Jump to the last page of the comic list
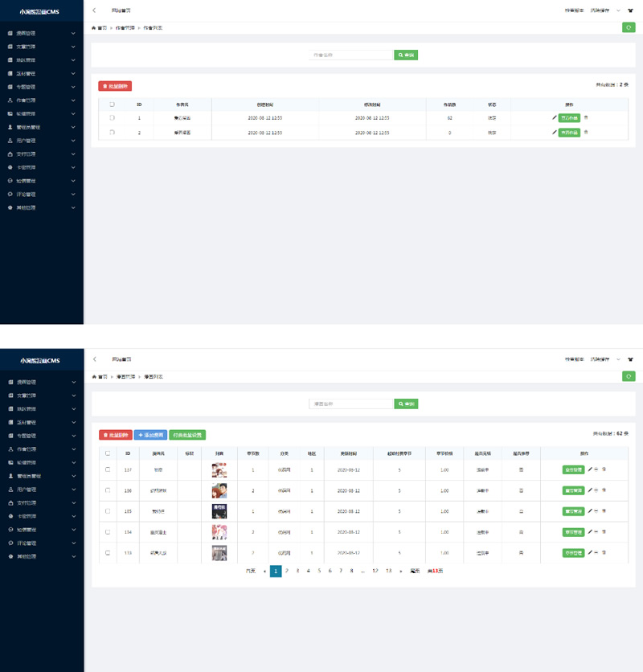643x672 pixels. 415,571
